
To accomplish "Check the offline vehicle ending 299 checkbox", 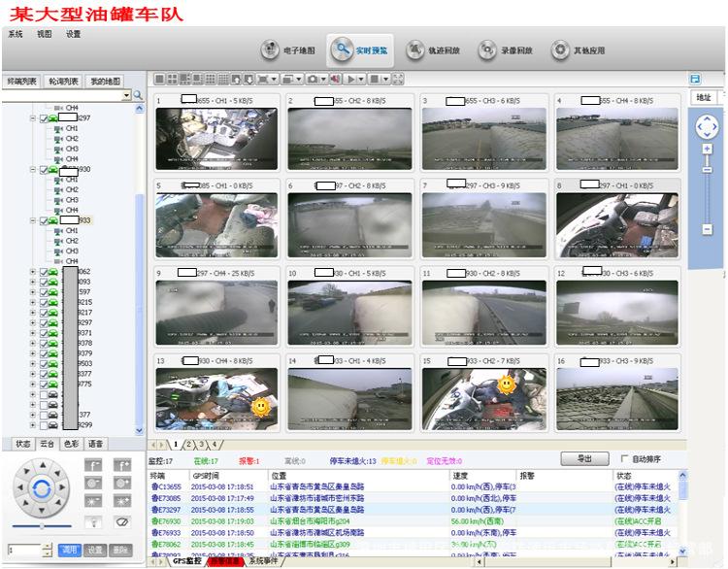I will coord(44,425).
